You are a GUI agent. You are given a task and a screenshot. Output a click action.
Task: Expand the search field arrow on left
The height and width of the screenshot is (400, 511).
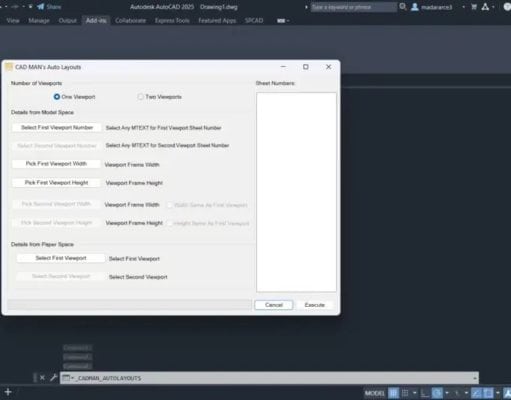(x=306, y=7)
